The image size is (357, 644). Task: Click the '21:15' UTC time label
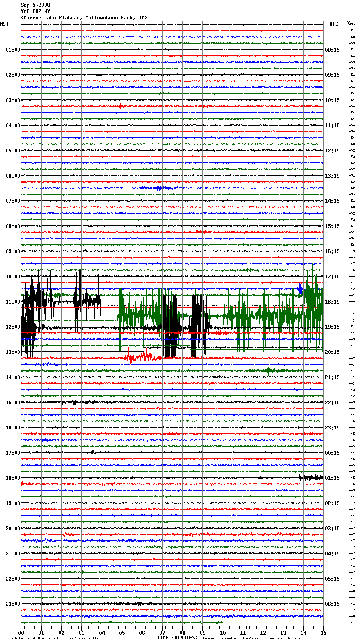[x=332, y=377]
